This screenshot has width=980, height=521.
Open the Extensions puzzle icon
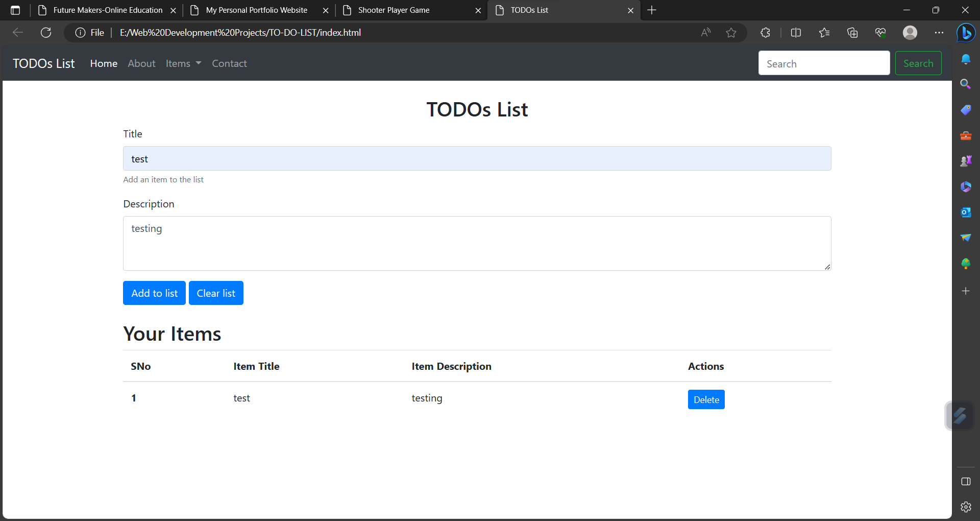[x=765, y=32]
